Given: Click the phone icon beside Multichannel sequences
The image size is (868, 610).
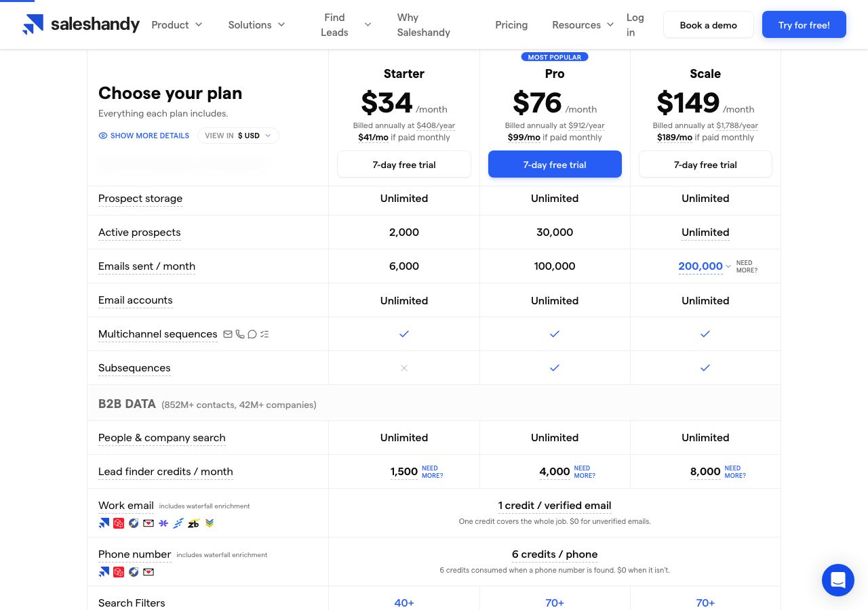Looking at the screenshot, I should click(240, 334).
